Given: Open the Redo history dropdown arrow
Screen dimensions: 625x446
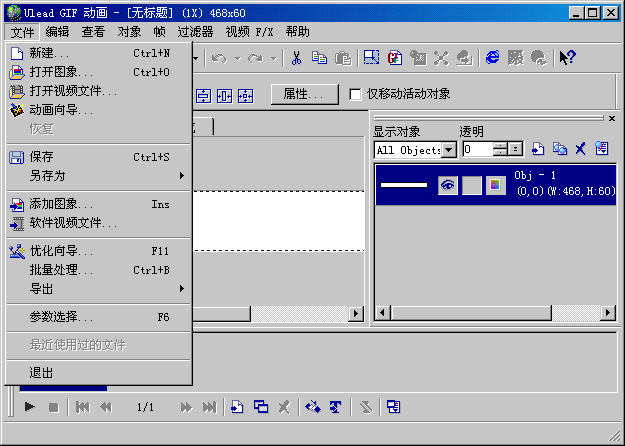Looking at the screenshot, I should (274, 59).
